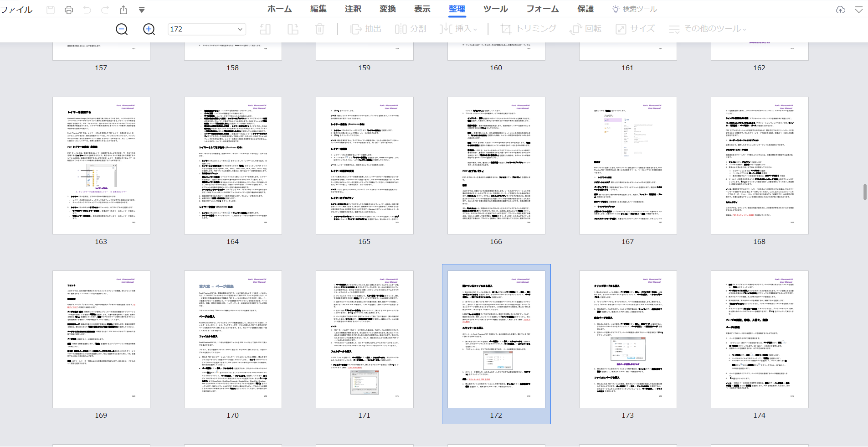Click the undo arrow icon
This screenshot has width=868, height=447.
click(87, 10)
